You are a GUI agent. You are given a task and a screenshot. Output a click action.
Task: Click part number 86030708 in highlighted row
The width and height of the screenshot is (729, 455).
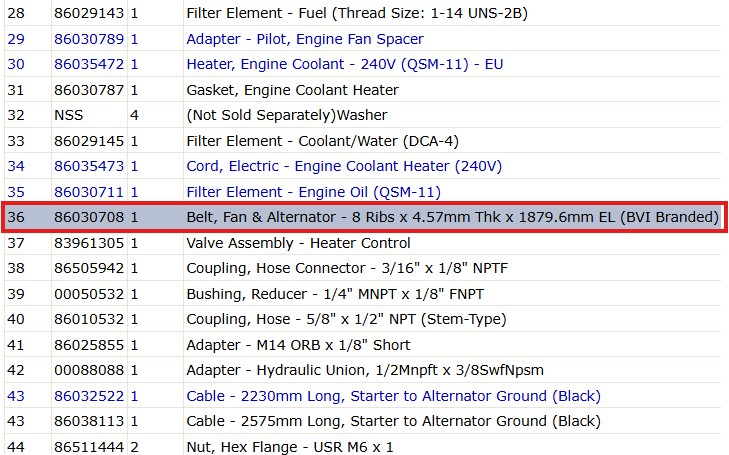tap(89, 217)
